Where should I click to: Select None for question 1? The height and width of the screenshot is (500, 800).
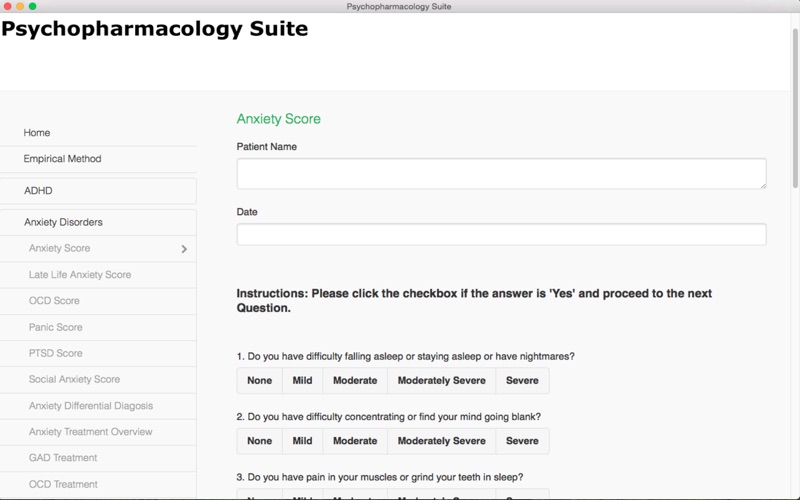click(259, 381)
